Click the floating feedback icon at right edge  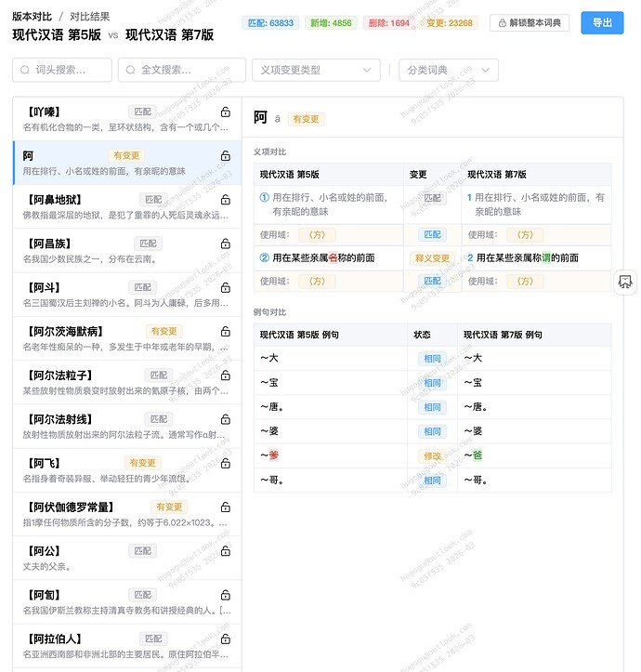[x=625, y=282]
